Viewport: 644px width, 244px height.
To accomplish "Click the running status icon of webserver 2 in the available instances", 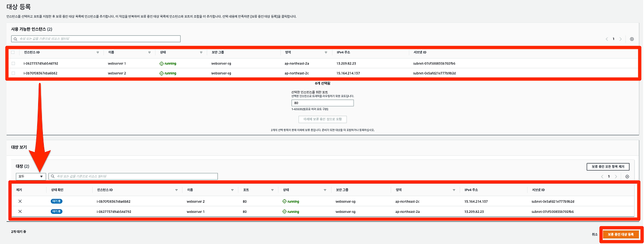I will coord(162,73).
